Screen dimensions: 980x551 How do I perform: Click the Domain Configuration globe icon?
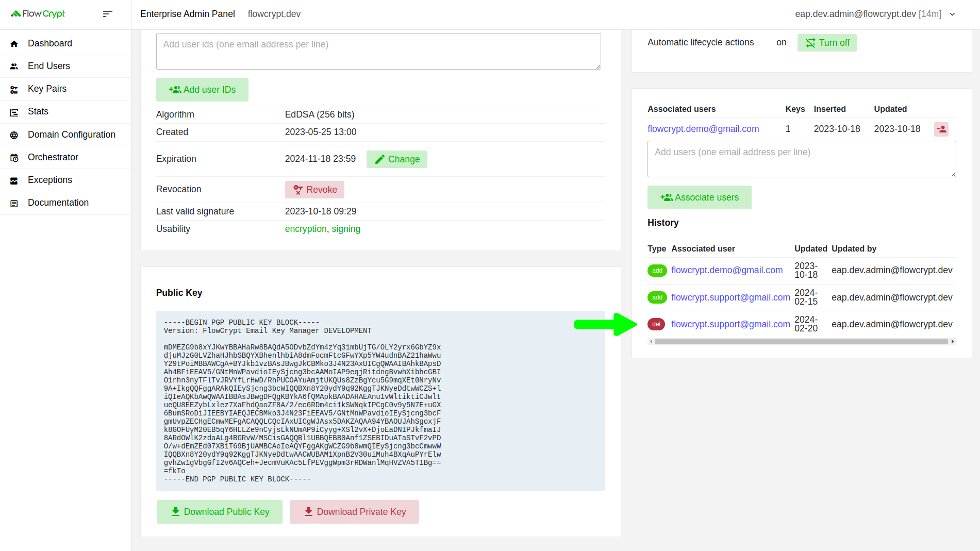point(14,135)
